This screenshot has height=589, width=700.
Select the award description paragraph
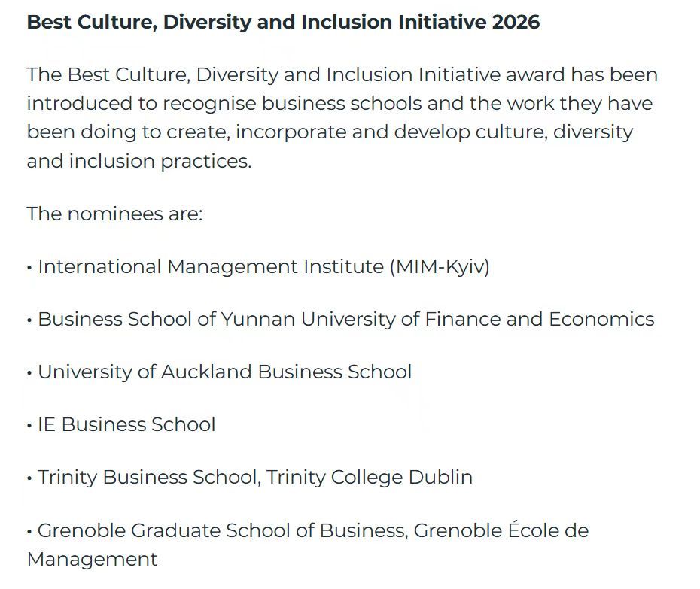(342, 118)
